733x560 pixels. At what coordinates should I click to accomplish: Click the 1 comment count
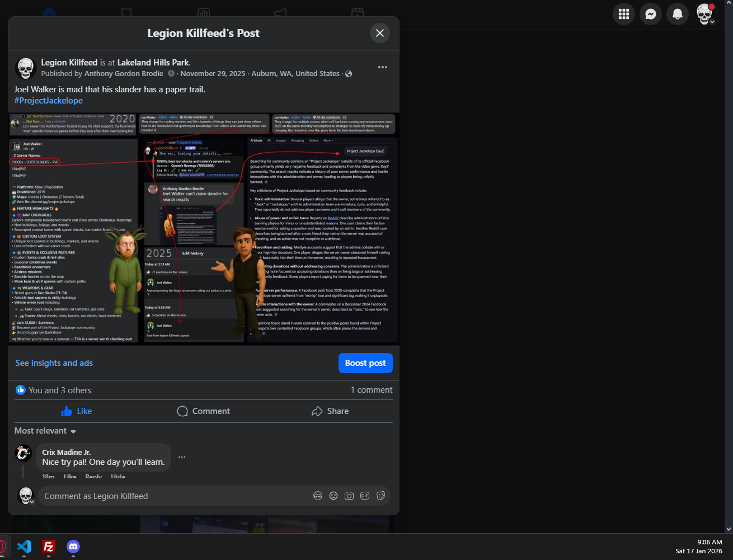tap(372, 390)
